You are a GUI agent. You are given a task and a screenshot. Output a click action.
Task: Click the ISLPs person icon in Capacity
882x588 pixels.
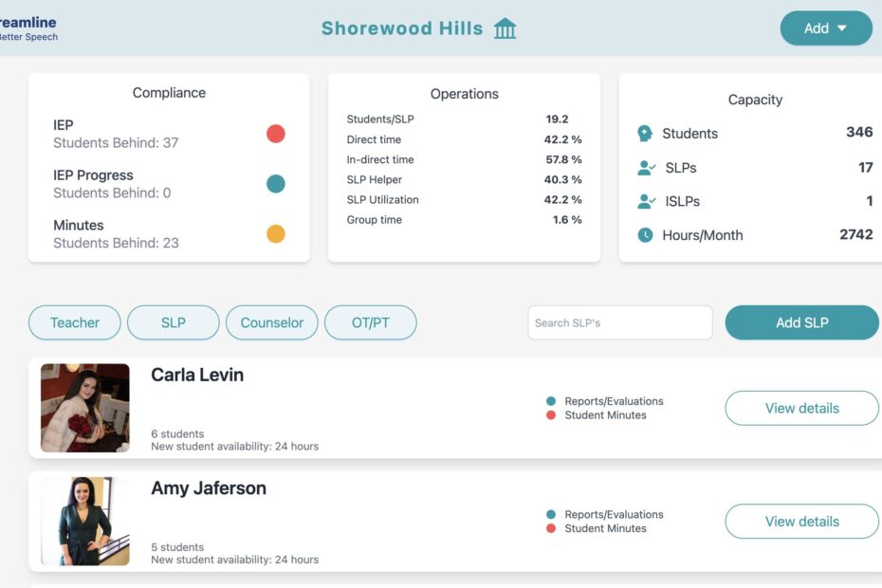[646, 201]
